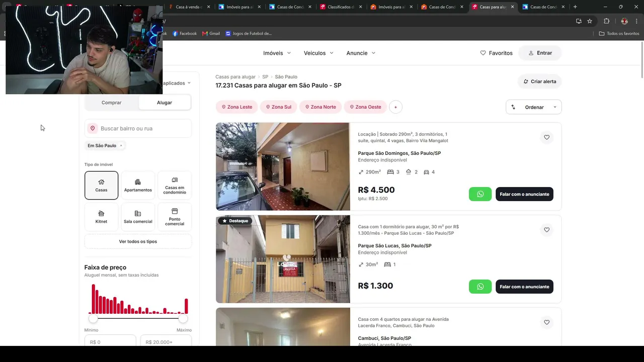644x362 pixels.
Task: Click the maximum price R$ 20.000+ field
Action: point(166,340)
